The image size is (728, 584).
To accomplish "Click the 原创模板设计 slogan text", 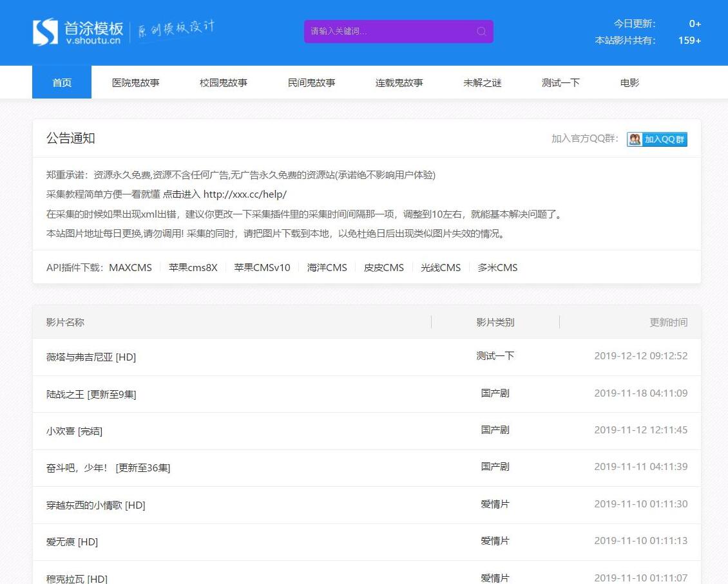I will 176,29.
